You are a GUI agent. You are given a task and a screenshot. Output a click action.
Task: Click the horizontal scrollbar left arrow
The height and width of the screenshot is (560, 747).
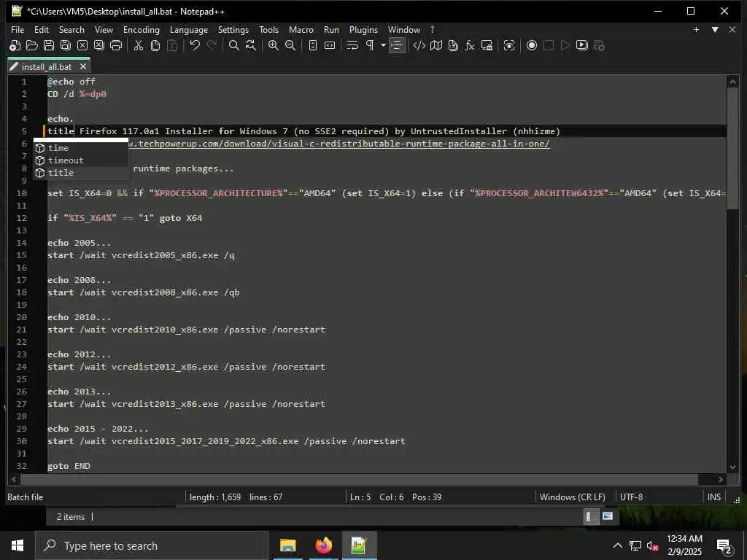click(x=14, y=480)
